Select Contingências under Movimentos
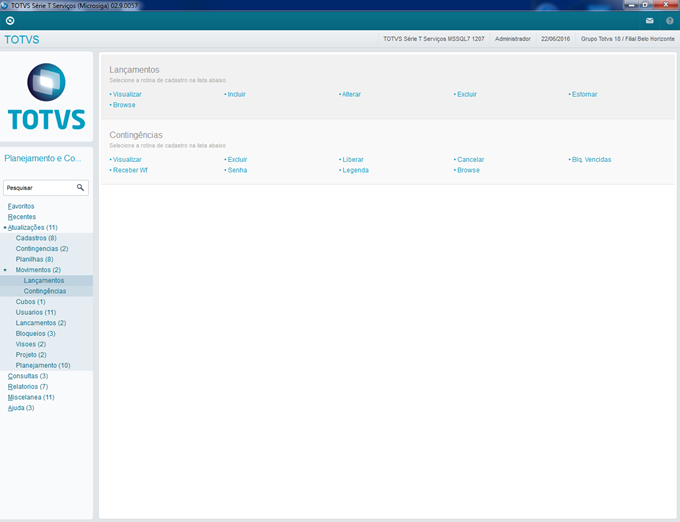The image size is (680, 522). [x=45, y=291]
